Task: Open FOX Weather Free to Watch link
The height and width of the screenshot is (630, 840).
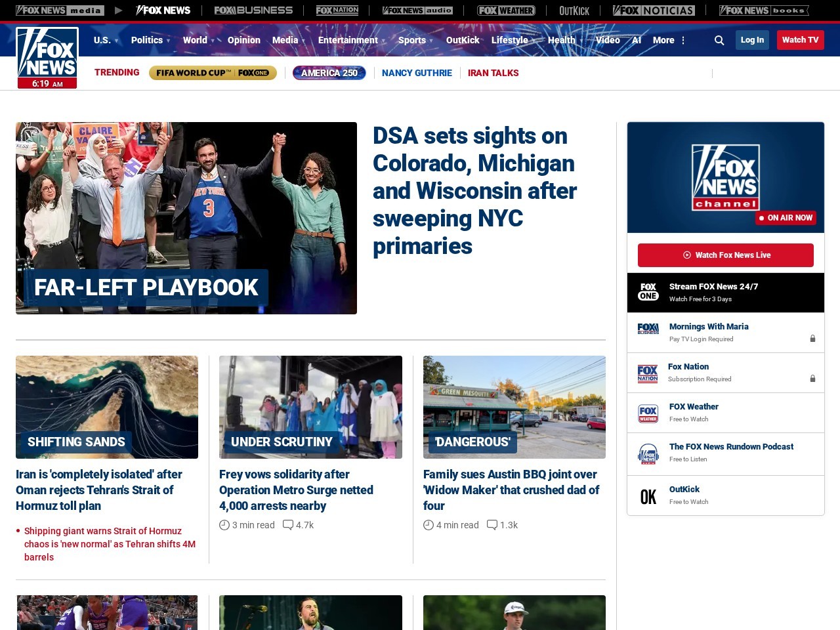Action: (694, 407)
